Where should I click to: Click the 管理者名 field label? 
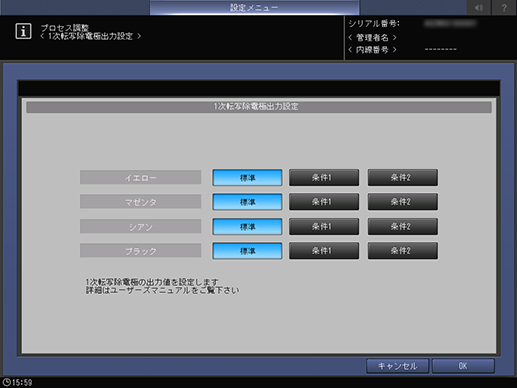[372, 37]
